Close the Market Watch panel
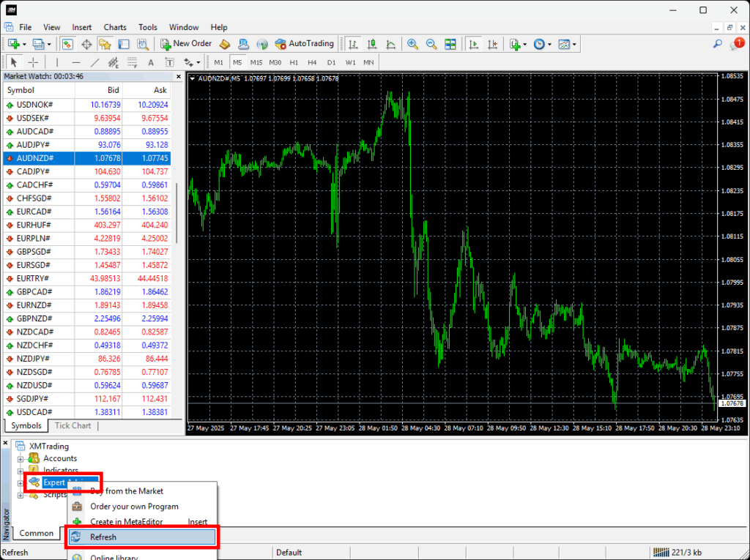 tap(179, 77)
